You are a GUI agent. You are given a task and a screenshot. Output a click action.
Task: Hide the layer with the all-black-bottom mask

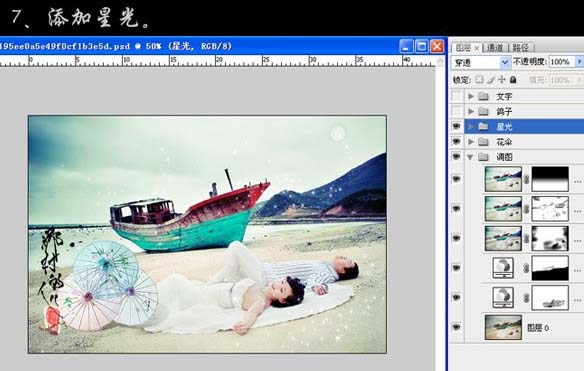(x=457, y=268)
